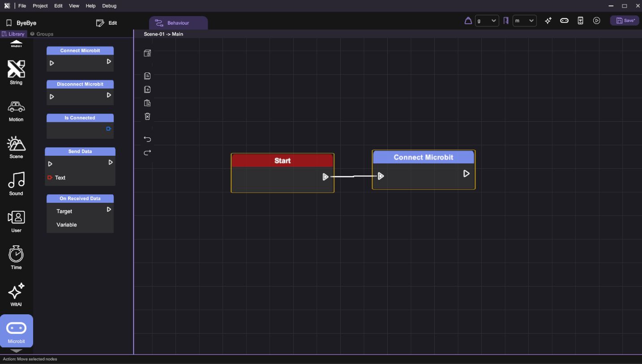Click the paste clipboard icon in canvas toolbar

click(x=147, y=103)
